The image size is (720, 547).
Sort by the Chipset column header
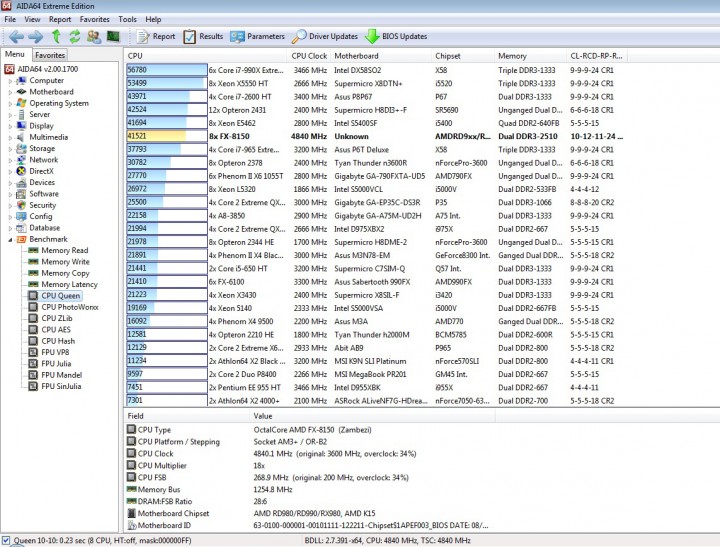click(x=463, y=56)
